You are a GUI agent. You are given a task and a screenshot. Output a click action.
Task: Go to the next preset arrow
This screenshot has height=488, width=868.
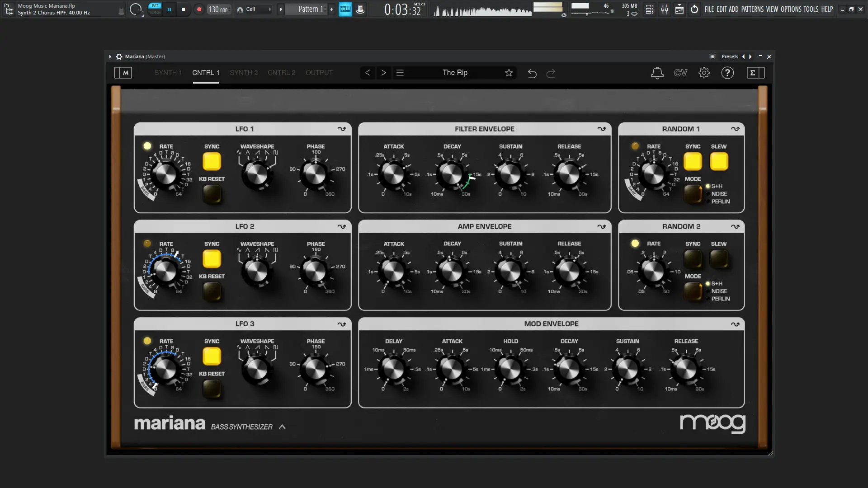tap(384, 73)
